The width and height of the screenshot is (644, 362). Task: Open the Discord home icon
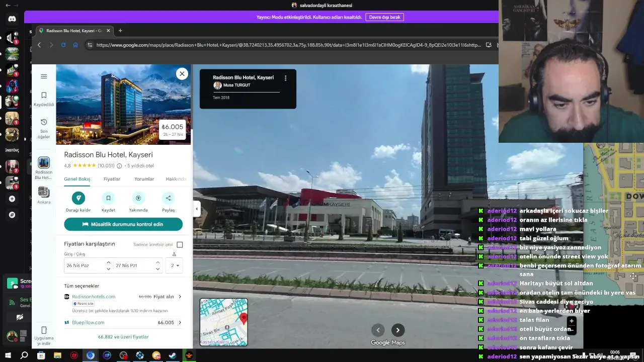click(x=12, y=19)
